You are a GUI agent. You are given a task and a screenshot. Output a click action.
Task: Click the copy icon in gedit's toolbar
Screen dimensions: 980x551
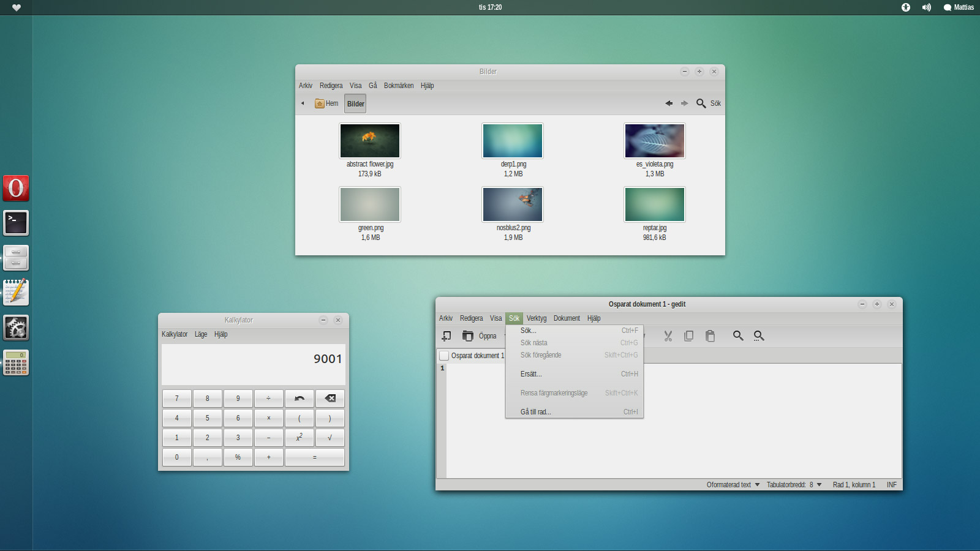click(x=689, y=336)
